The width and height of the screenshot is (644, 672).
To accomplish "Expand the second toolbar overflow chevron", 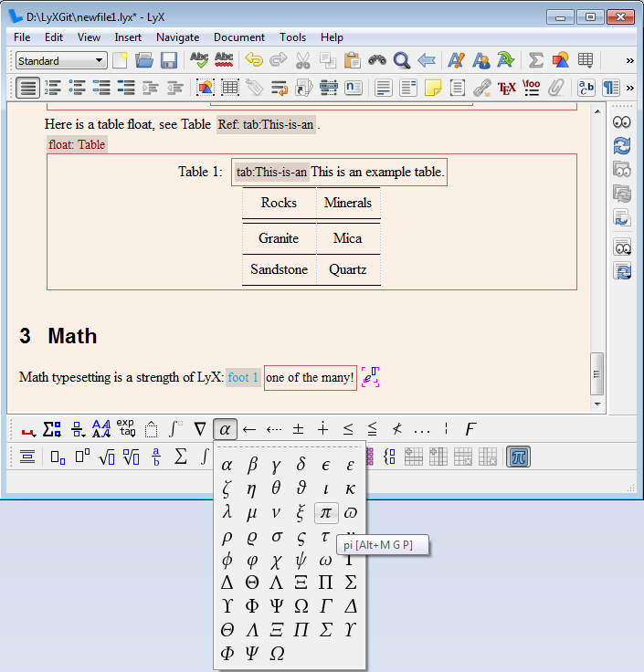I will point(629,88).
